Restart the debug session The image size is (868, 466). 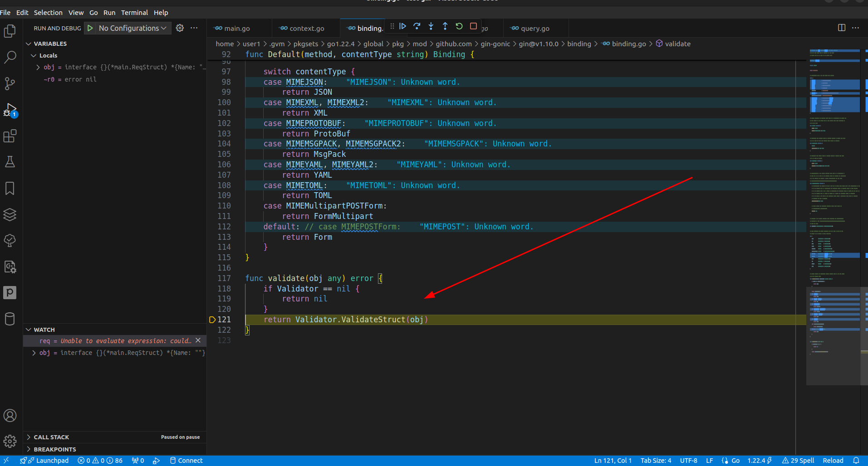pos(459,26)
